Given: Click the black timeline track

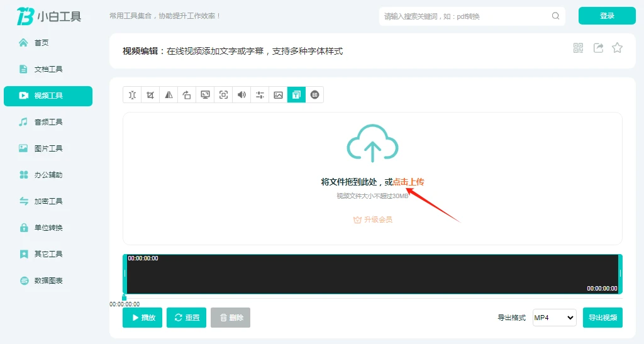Looking at the screenshot, I should click(x=372, y=274).
